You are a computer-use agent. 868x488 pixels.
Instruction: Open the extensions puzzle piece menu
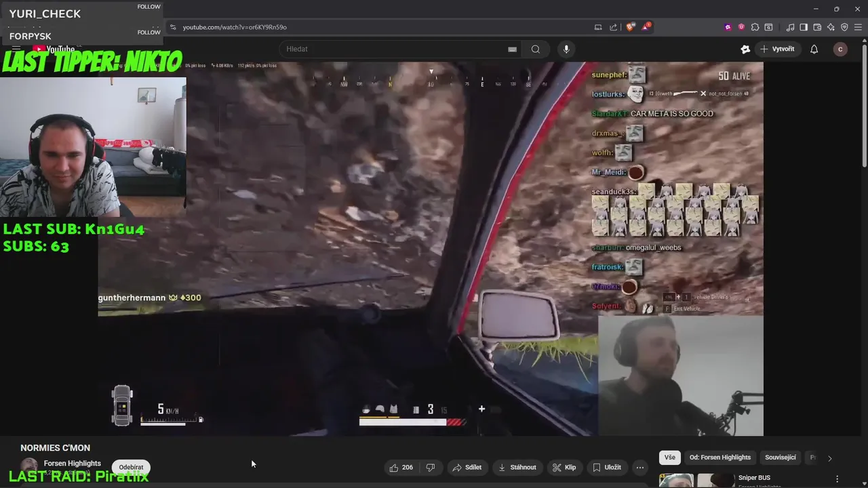[x=755, y=27]
